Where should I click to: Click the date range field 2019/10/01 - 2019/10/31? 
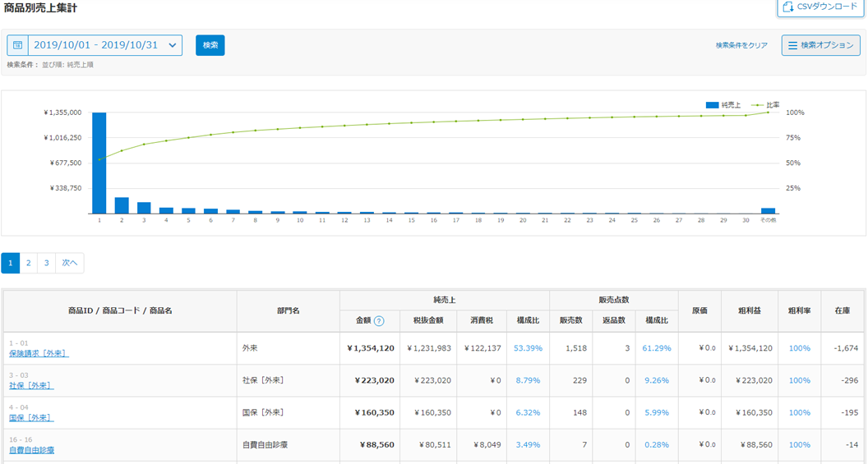pos(95,45)
